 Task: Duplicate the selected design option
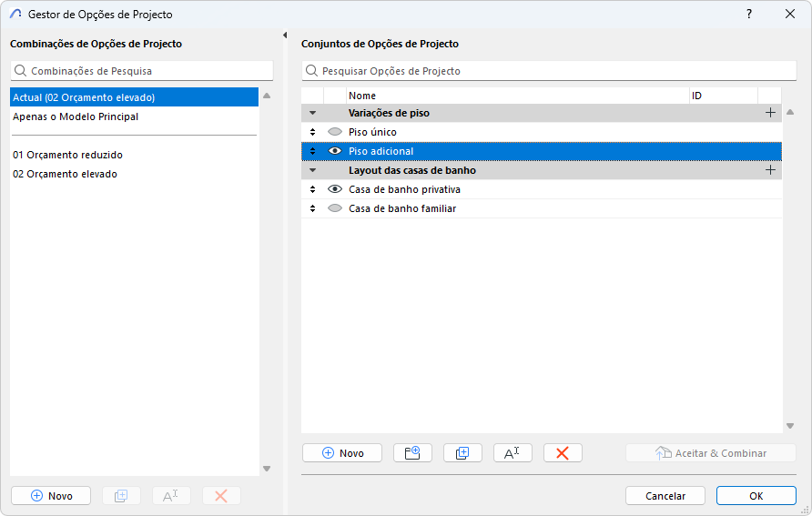462,453
